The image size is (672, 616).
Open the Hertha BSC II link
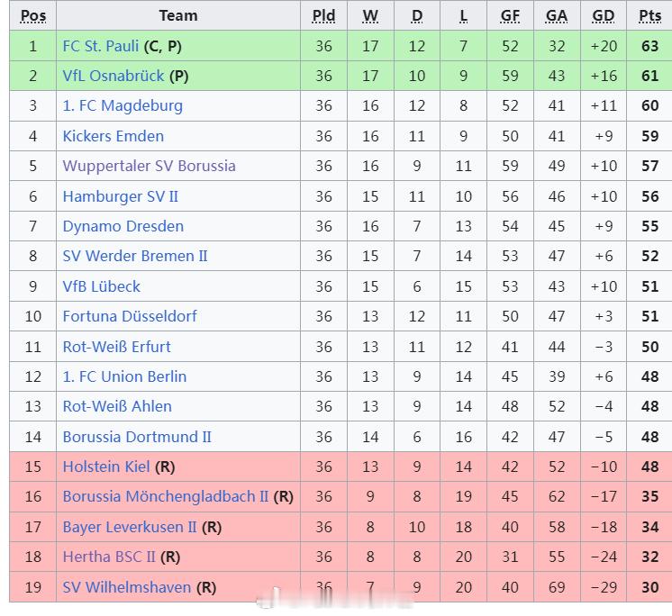point(109,557)
